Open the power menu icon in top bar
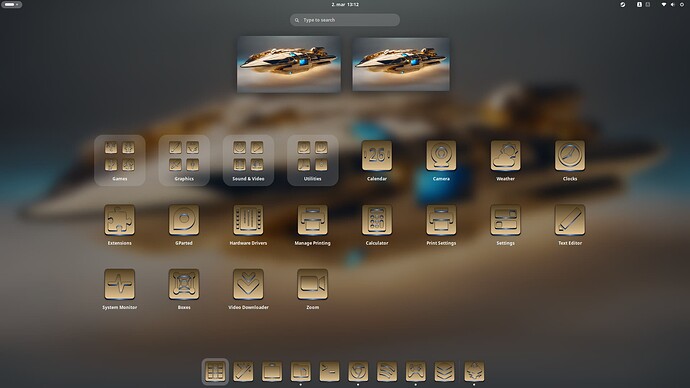This screenshot has width=690, height=388. tap(682, 4)
